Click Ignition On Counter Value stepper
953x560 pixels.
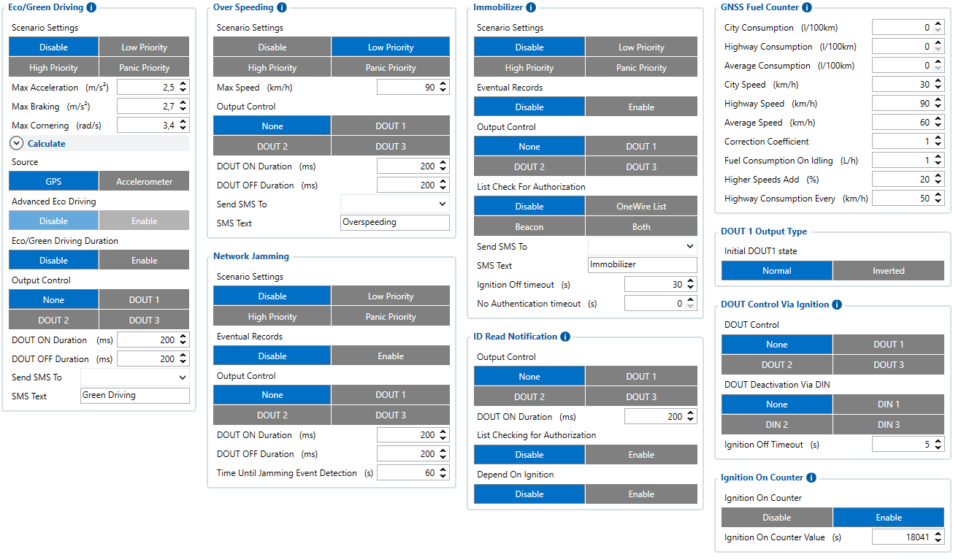(x=938, y=537)
